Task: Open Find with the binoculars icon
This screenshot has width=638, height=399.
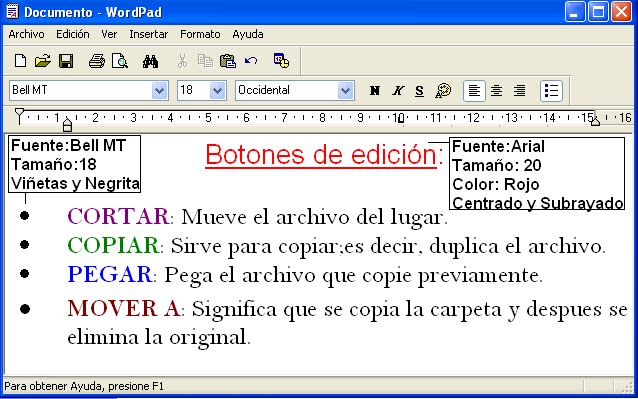Action: pos(150,61)
